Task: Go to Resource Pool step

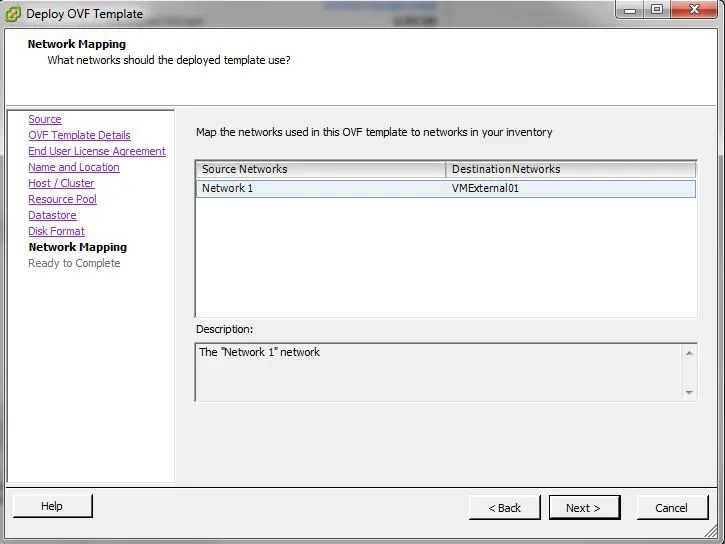Action: click(62, 199)
